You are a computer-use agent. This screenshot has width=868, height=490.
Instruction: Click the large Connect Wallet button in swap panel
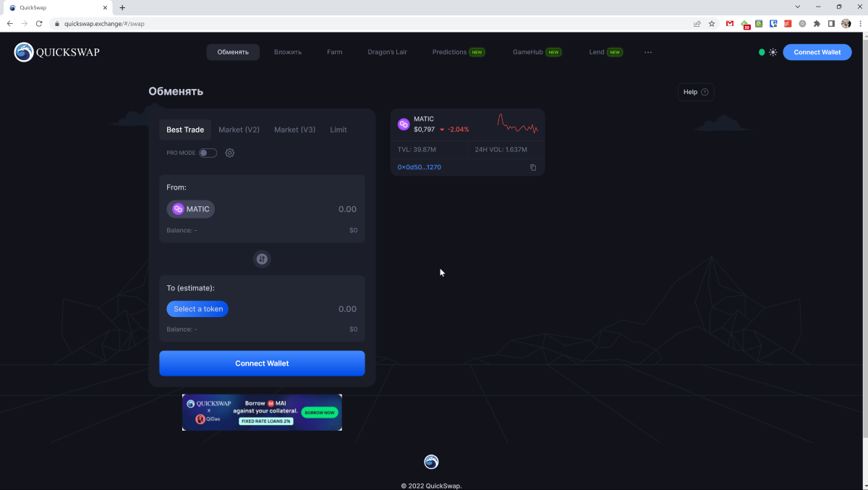(x=262, y=363)
